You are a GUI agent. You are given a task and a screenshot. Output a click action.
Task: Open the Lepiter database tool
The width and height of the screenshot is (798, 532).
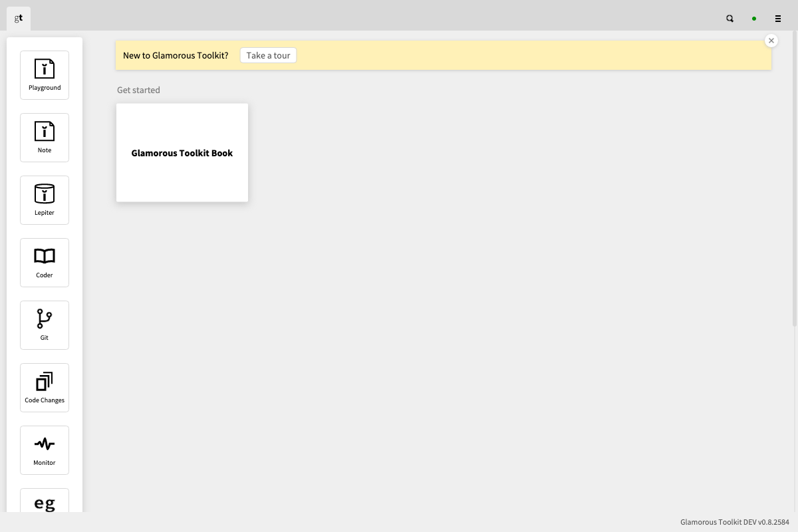(45, 200)
